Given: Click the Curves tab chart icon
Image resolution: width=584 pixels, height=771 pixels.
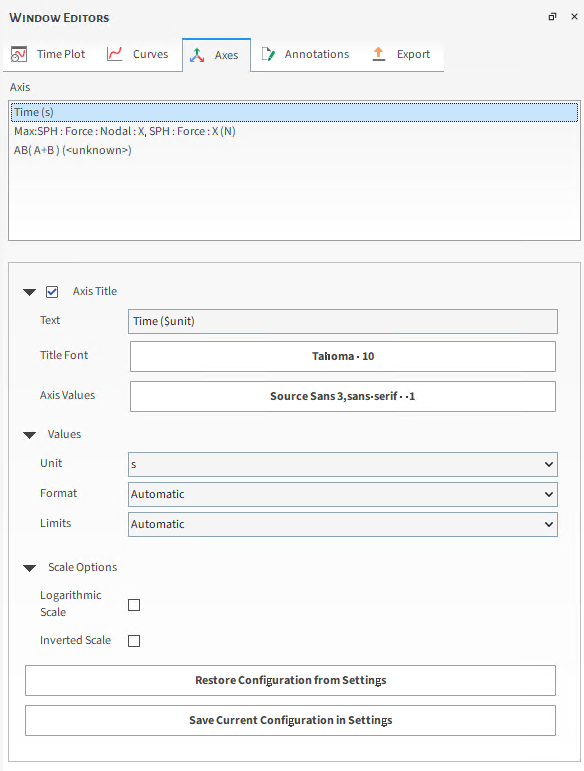Looking at the screenshot, I should [114, 54].
